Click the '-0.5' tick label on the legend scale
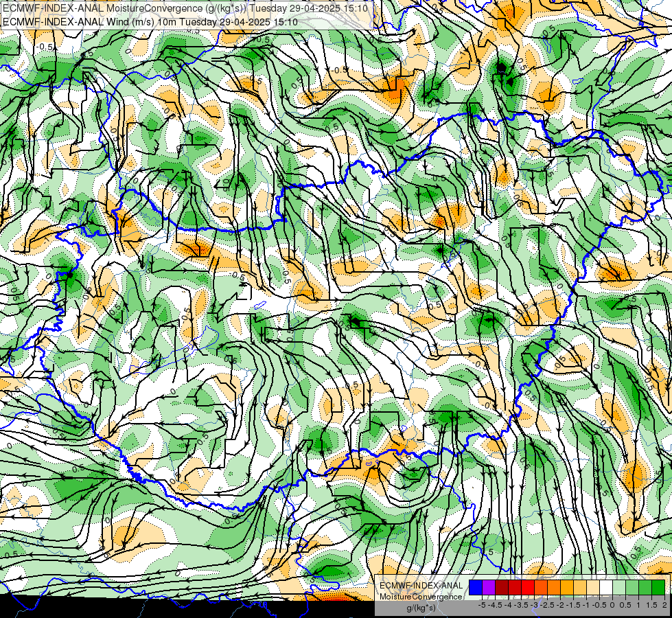This screenshot has width=672, height=618. 599,605
